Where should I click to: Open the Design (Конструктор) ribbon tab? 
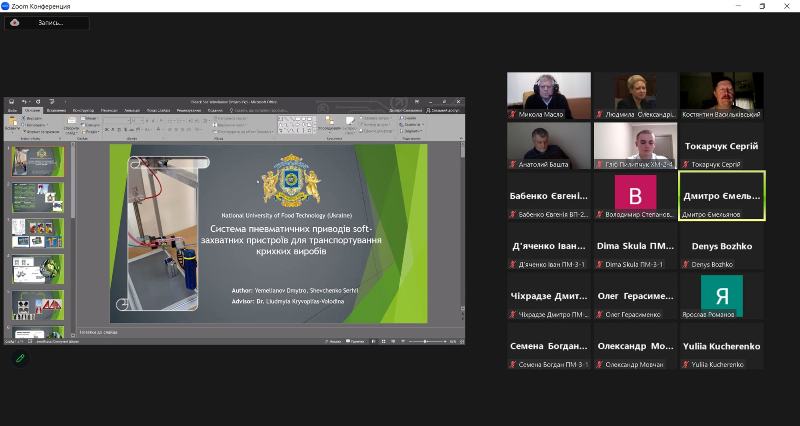pos(83,110)
